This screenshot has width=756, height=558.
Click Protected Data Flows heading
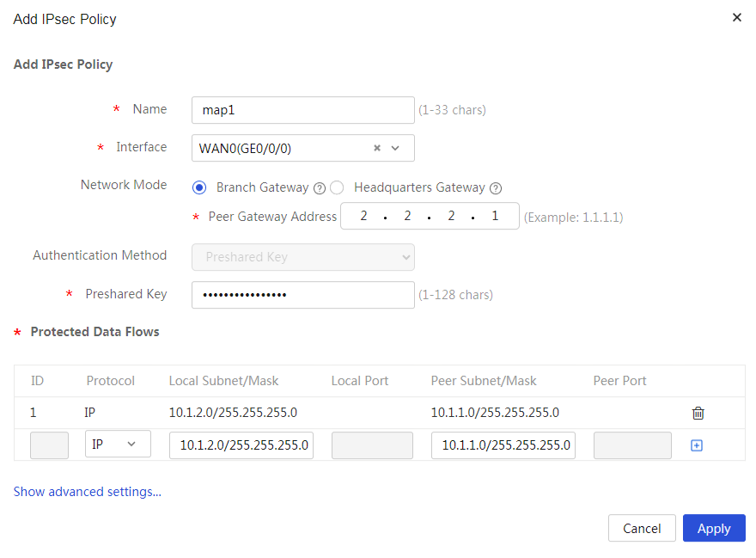pyautogui.click(x=95, y=332)
